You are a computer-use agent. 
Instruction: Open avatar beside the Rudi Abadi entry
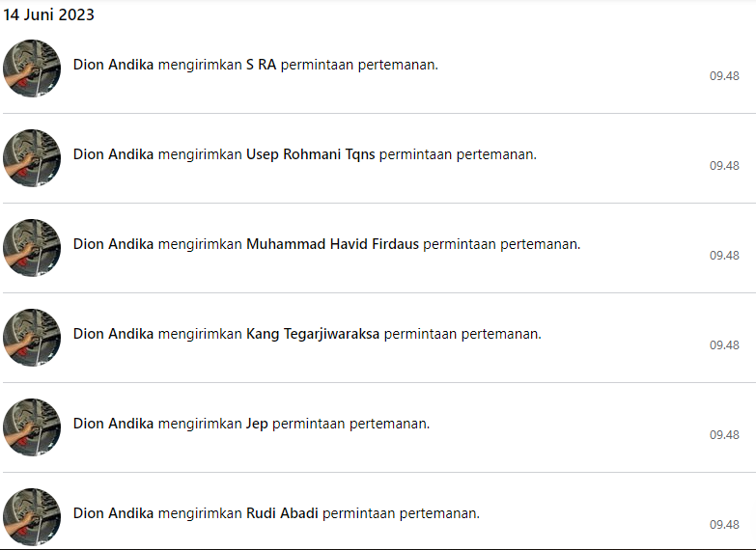pyautogui.click(x=32, y=517)
